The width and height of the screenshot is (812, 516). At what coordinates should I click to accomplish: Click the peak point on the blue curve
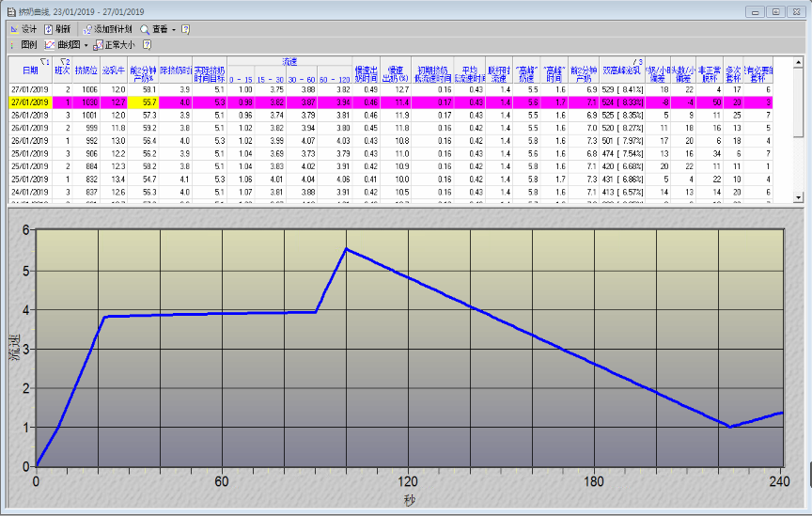[346, 249]
